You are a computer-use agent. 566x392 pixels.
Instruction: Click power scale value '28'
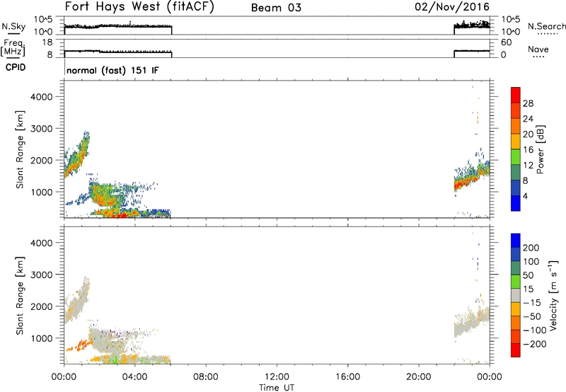[x=528, y=103]
